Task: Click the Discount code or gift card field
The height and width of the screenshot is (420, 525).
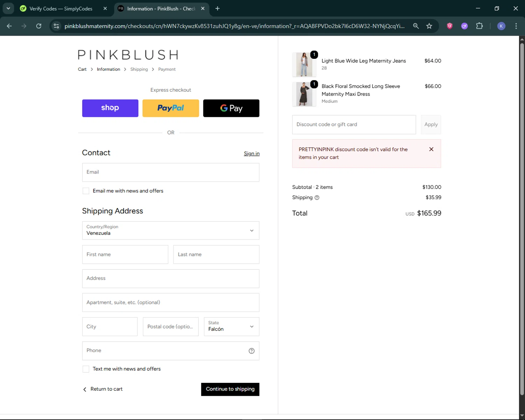Action: tap(354, 125)
